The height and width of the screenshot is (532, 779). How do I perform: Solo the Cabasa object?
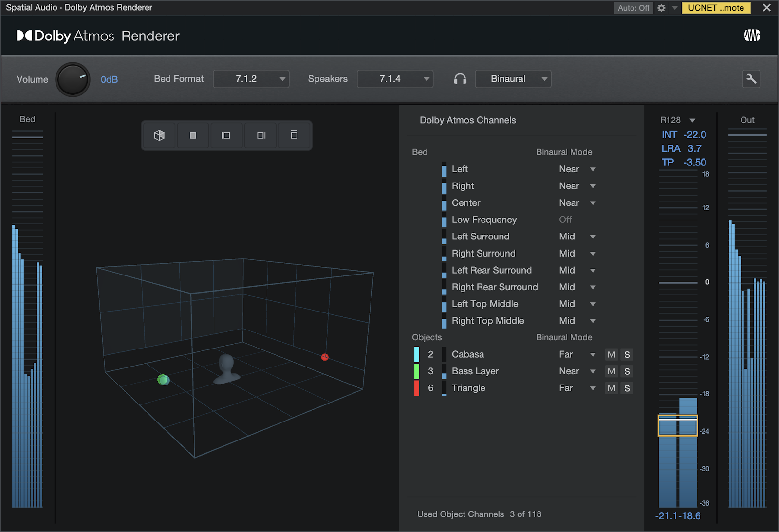click(x=627, y=355)
